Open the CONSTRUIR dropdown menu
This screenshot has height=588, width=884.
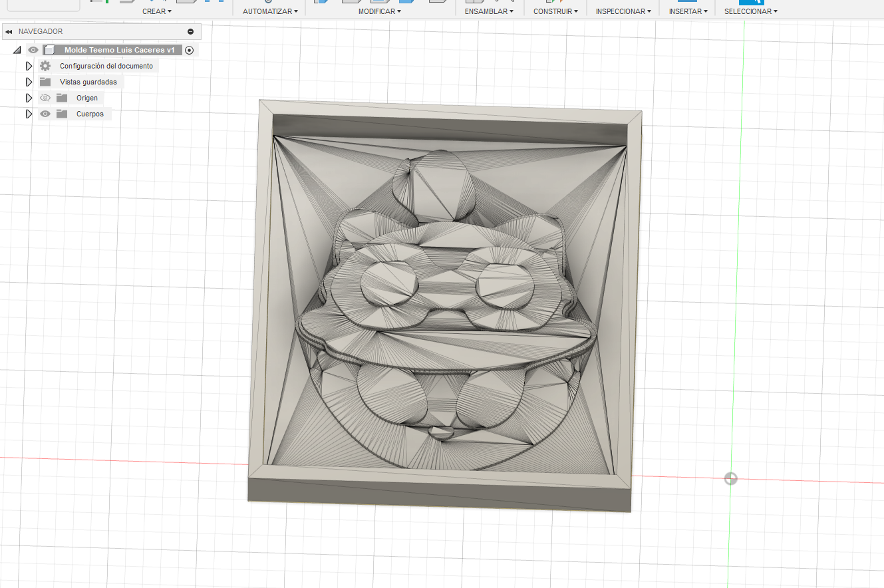(x=555, y=11)
